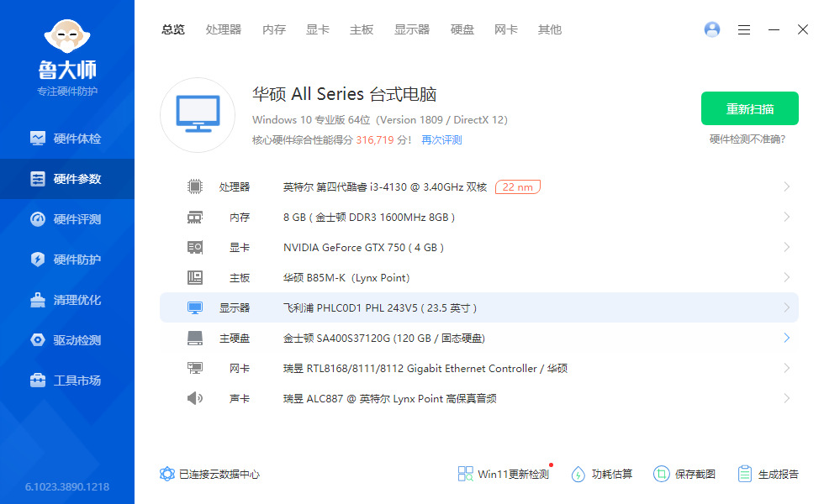Close the 鲁大师 window
This screenshot has height=504, width=824.
pos(802,29)
